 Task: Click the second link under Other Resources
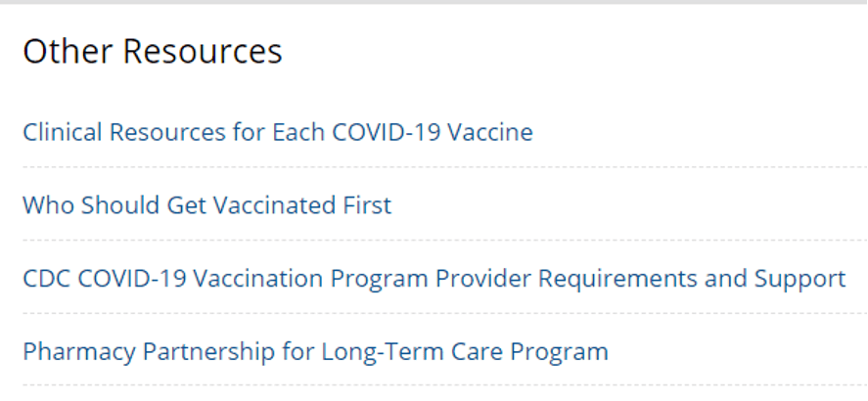[x=206, y=205]
